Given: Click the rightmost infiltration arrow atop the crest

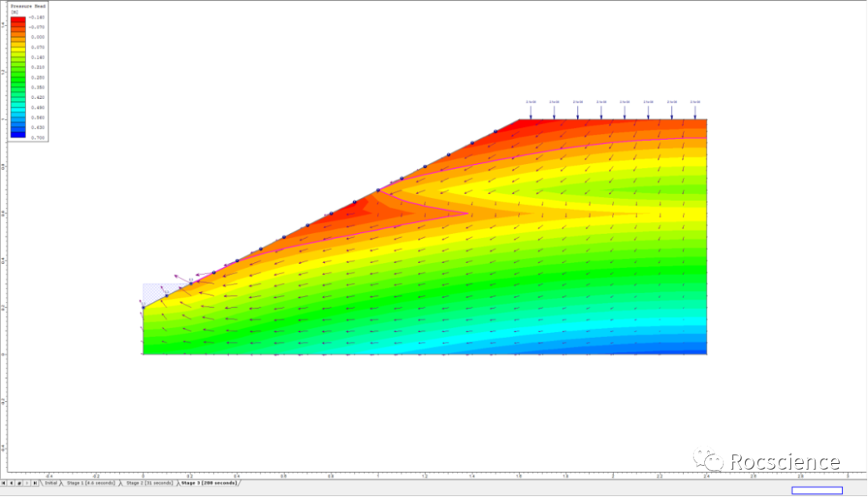Looking at the screenshot, I should click(x=695, y=111).
